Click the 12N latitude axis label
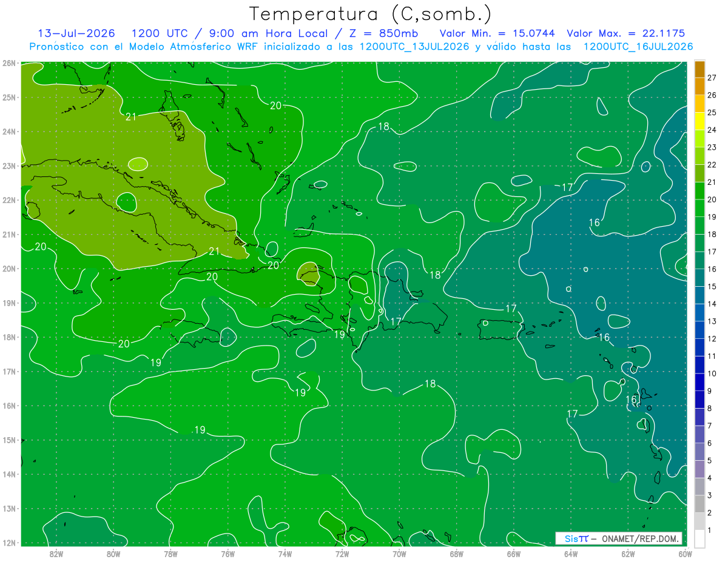The height and width of the screenshot is (562, 728). point(8,543)
